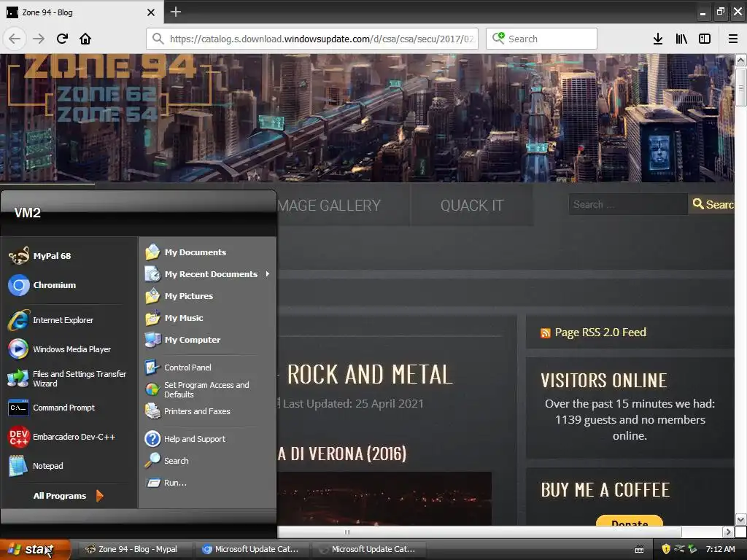Expand All Programs arrow

99,496
